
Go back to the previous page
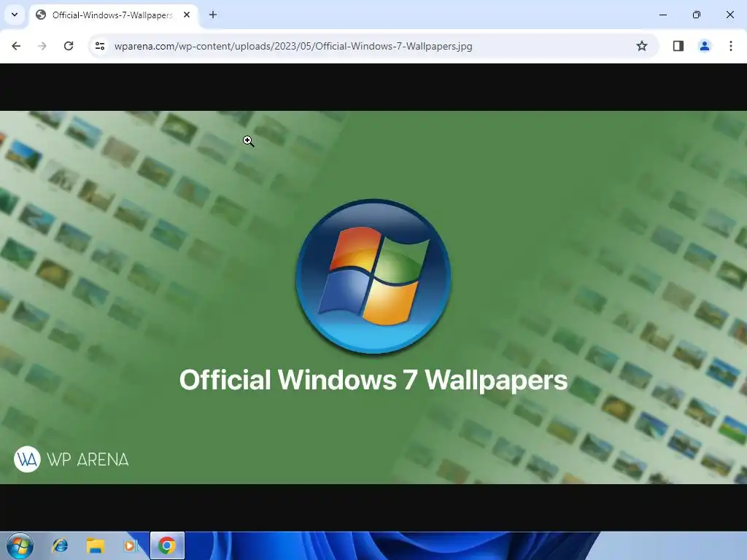(16, 46)
